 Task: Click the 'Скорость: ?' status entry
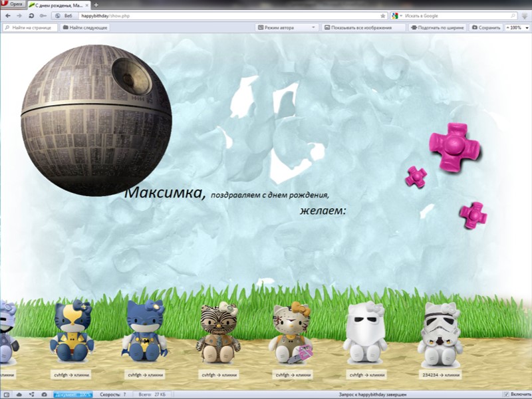tap(113, 394)
